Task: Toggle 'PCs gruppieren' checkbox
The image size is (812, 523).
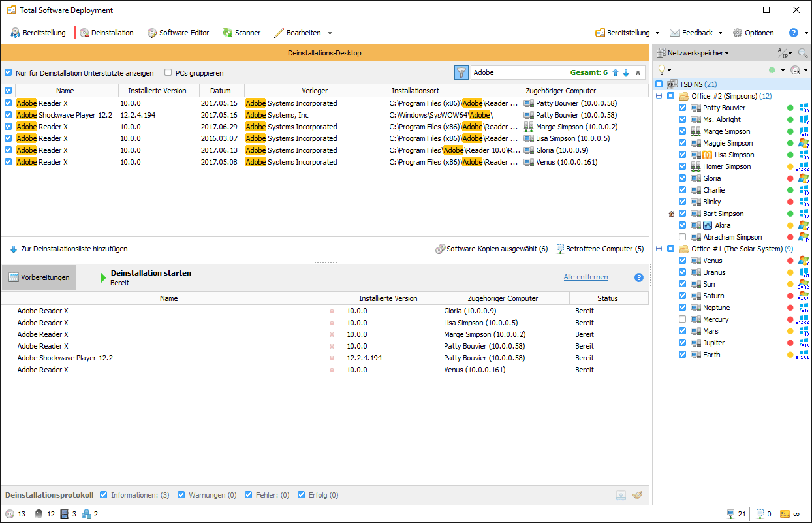Action: point(168,73)
